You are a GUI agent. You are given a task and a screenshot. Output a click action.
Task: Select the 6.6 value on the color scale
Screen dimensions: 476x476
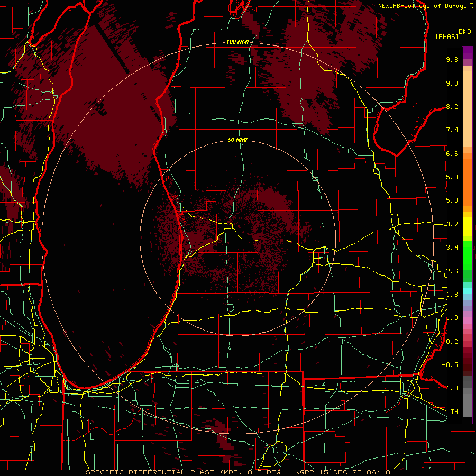point(452,153)
